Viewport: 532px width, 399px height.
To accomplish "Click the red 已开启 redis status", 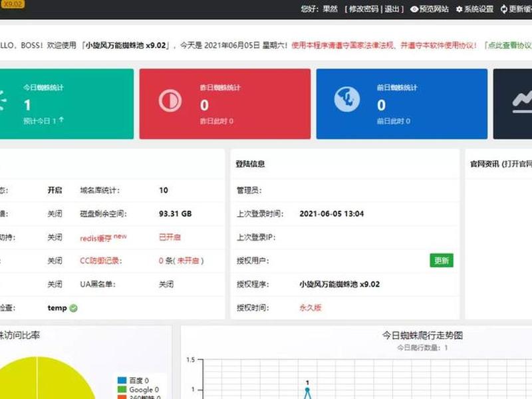I will coord(170,237).
